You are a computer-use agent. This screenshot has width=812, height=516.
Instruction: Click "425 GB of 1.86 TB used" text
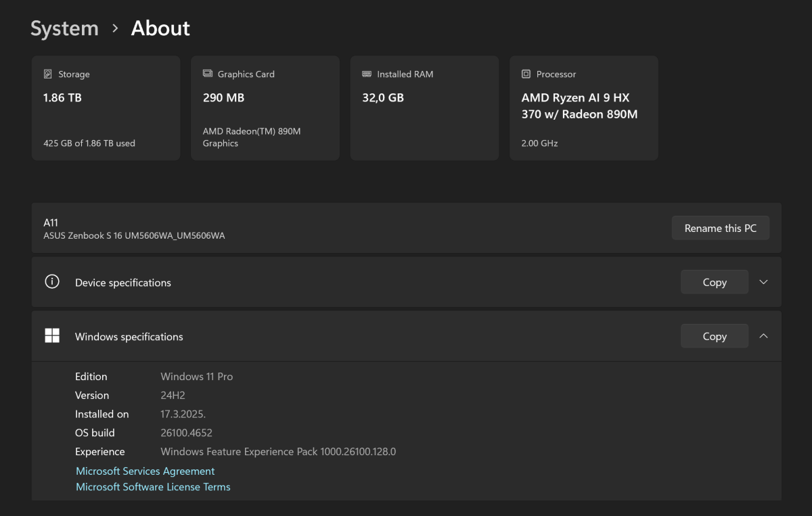click(89, 143)
